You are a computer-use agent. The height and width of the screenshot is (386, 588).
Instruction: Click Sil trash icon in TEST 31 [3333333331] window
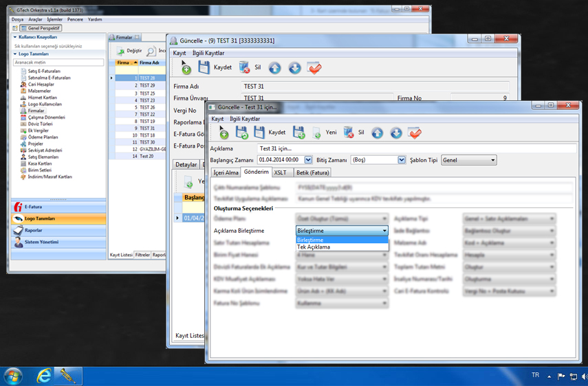click(244, 67)
